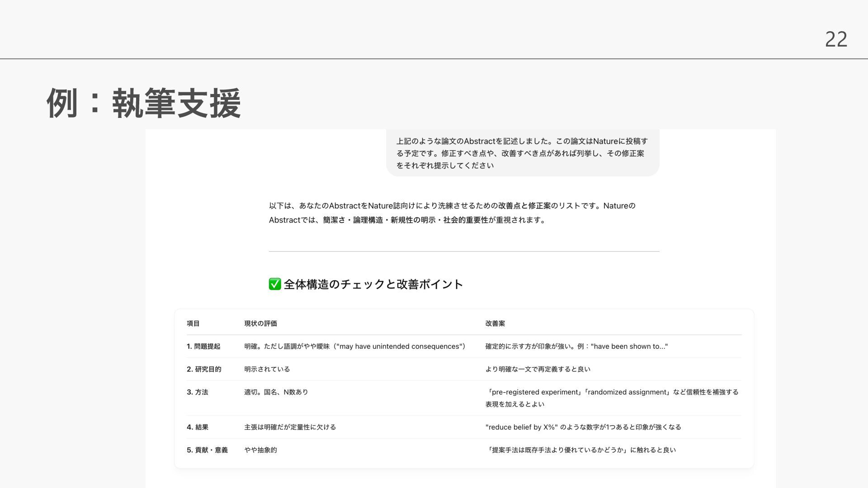Screen dimensions: 868x488
Task: Click the 項目 column header
Action: (193, 324)
